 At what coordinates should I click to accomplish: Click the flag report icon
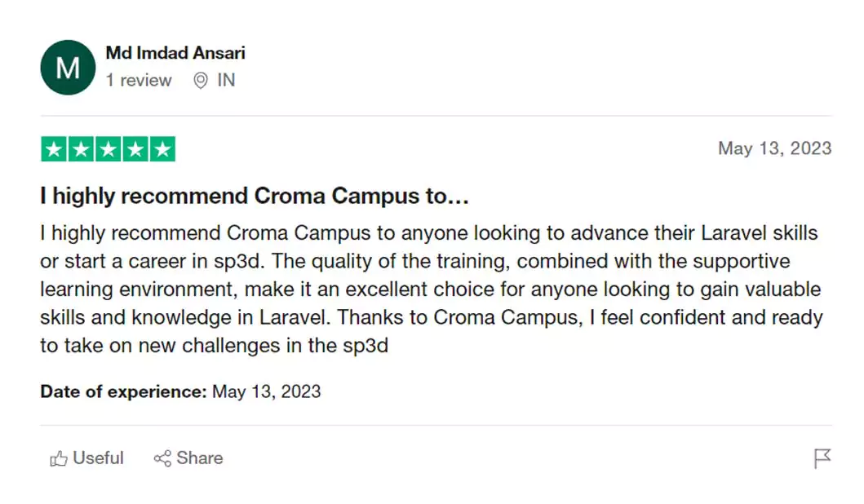click(x=822, y=458)
